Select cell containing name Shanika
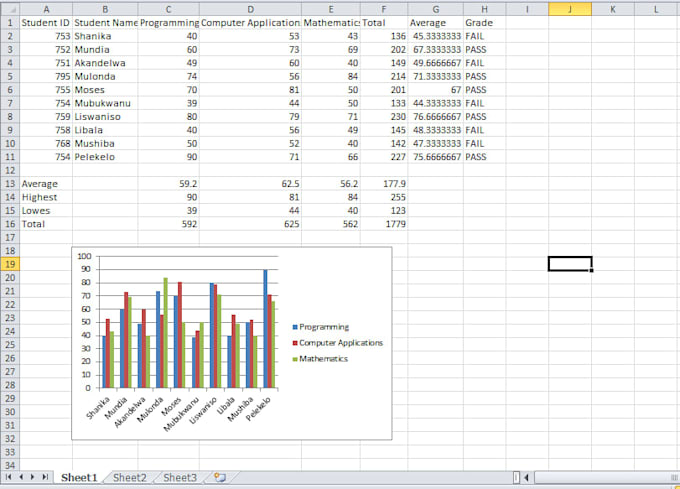This screenshot has height=489, width=680. [x=105, y=36]
